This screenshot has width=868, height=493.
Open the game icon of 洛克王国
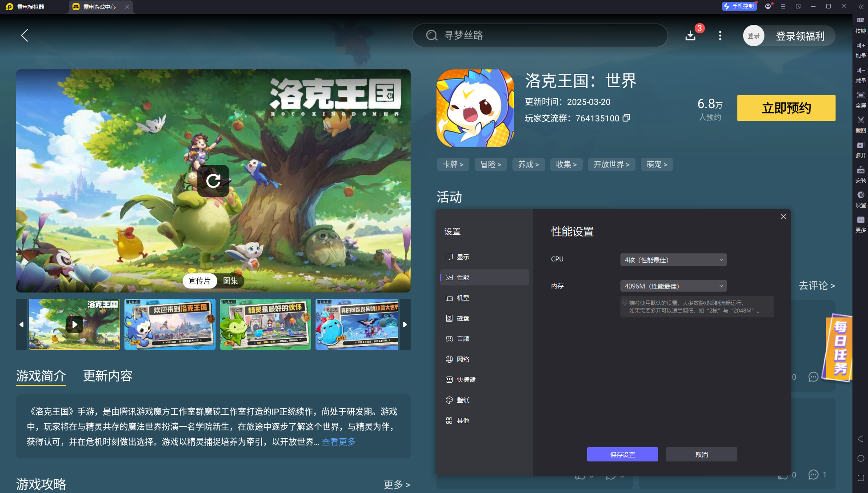[475, 108]
